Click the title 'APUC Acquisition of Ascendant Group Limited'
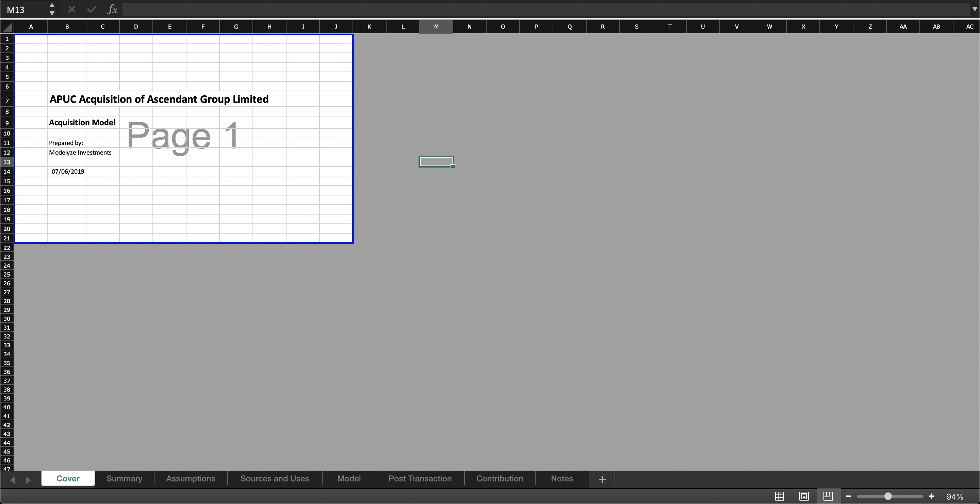The height and width of the screenshot is (504, 980). point(159,99)
